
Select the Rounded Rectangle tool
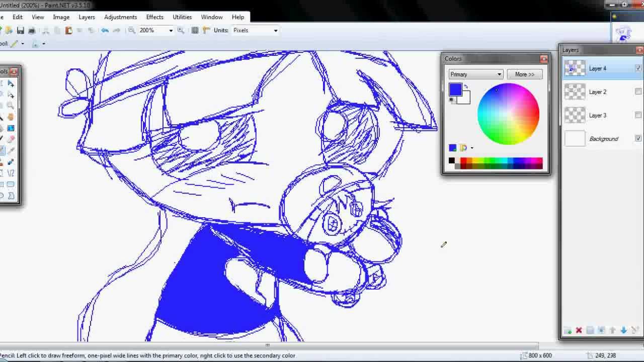click(x=11, y=184)
